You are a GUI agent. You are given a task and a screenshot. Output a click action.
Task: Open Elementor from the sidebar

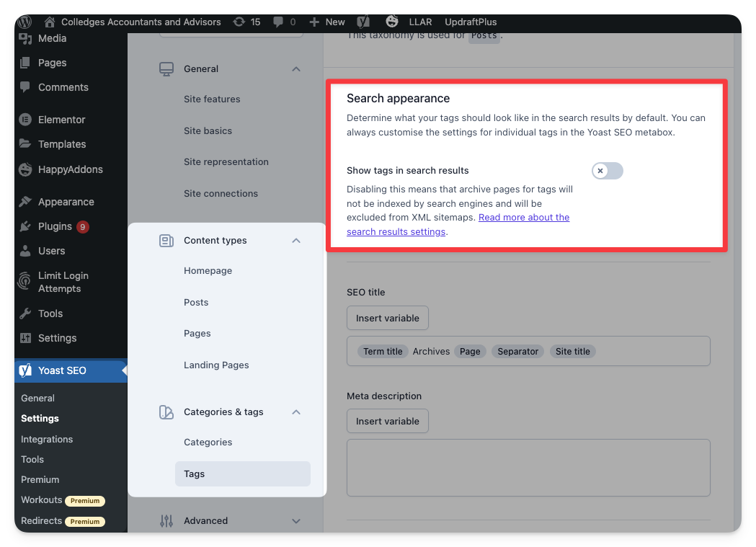[x=61, y=120]
